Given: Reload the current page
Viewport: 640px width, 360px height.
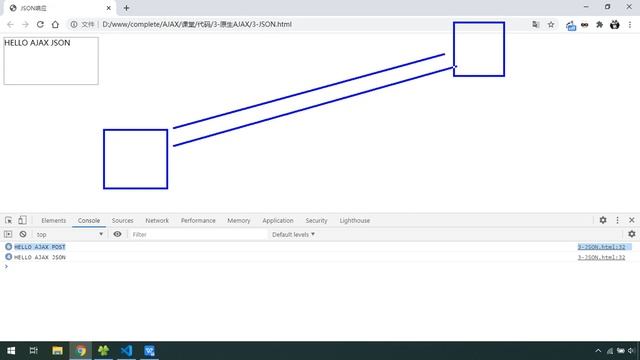Looking at the screenshot, I should click(40, 24).
